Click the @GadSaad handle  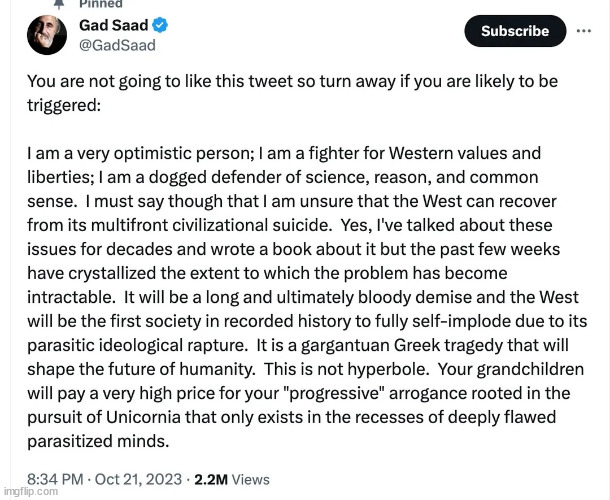coord(117,46)
